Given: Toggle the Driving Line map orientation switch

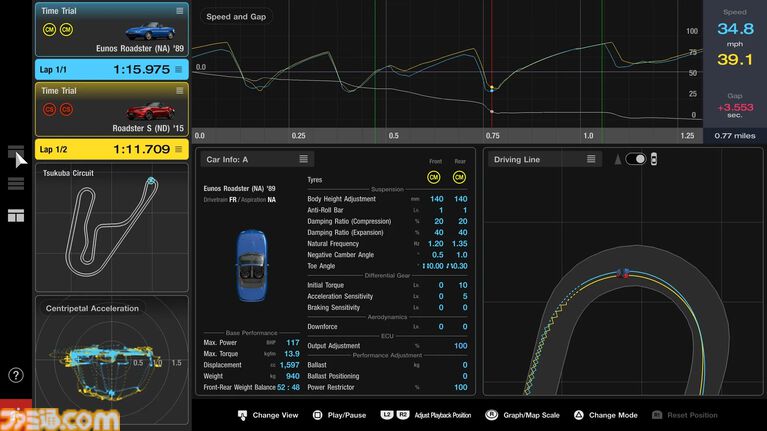Looking at the screenshot, I should pyautogui.click(x=635, y=159).
